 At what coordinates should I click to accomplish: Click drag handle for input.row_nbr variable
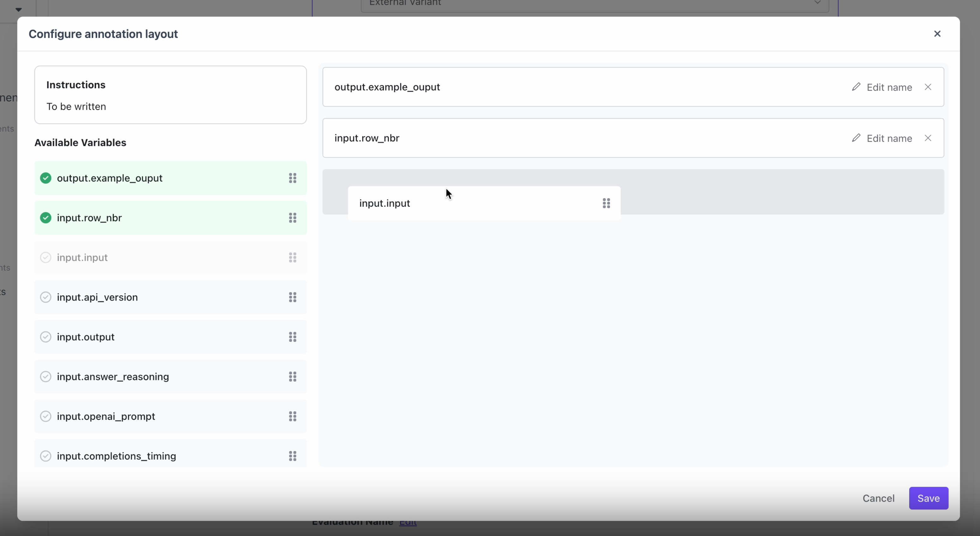[x=292, y=218]
